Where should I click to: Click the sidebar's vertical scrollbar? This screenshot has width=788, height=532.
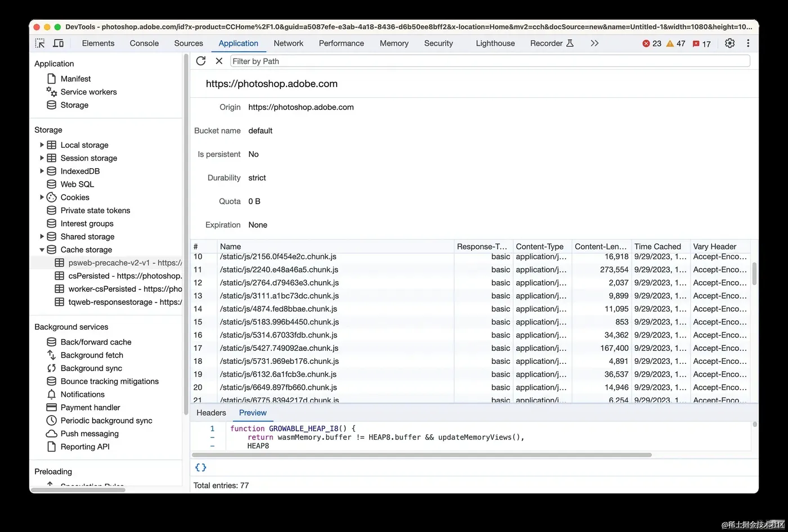(x=186, y=233)
